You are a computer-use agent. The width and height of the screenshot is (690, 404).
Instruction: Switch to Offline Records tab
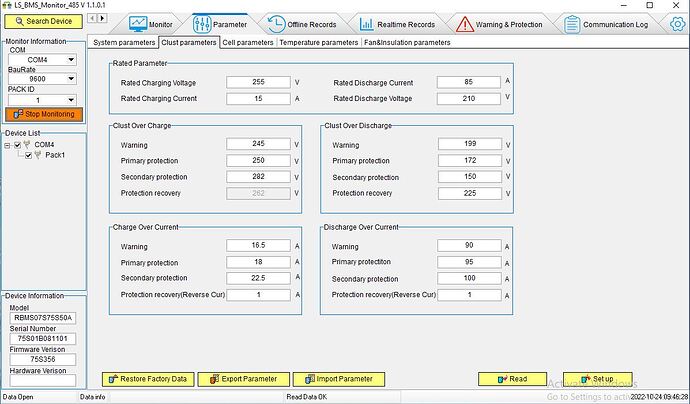(302, 24)
